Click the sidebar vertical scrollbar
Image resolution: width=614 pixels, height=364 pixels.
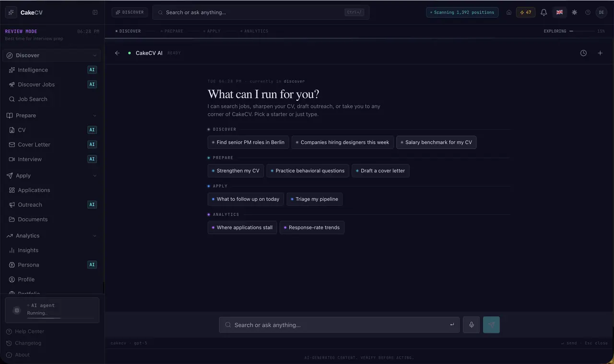(104, 287)
